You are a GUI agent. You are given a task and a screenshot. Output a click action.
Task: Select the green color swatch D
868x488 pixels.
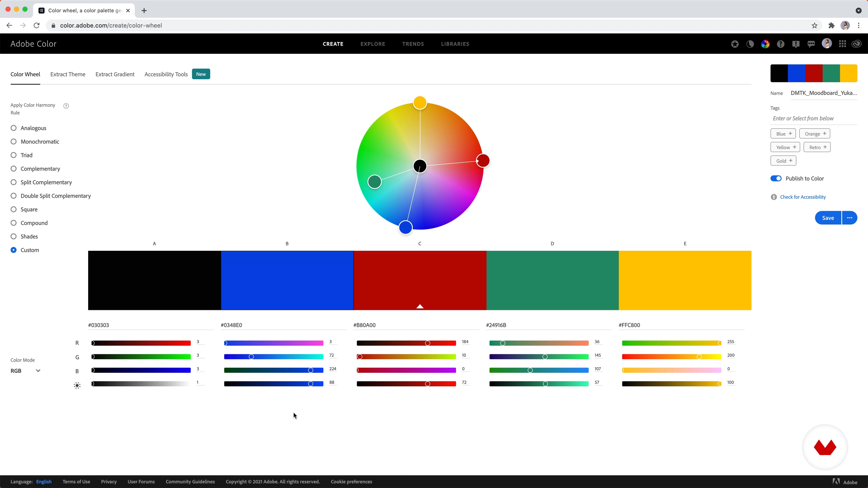point(552,280)
